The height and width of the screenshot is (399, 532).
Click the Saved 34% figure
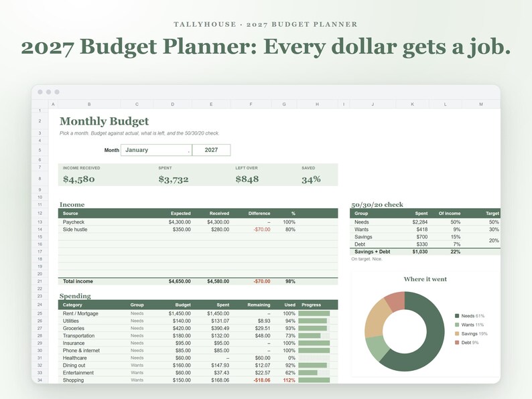click(311, 179)
